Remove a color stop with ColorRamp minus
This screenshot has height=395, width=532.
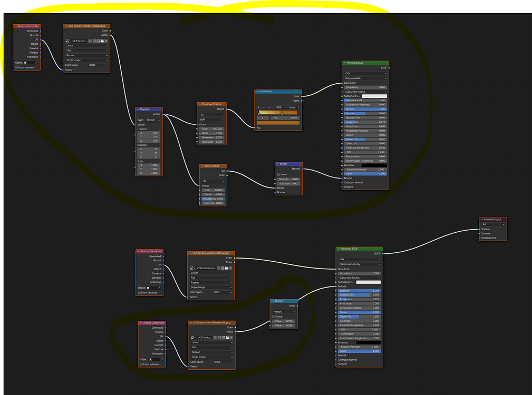[x=264, y=107]
